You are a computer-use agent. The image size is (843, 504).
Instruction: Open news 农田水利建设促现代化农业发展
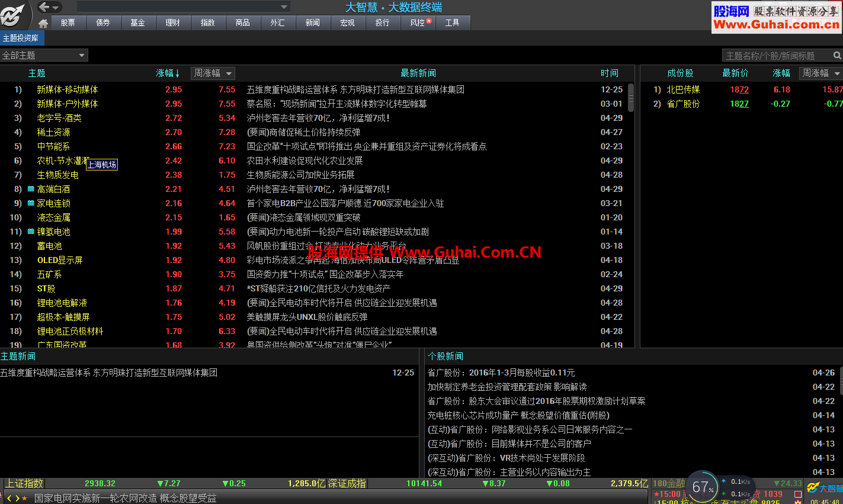point(304,160)
